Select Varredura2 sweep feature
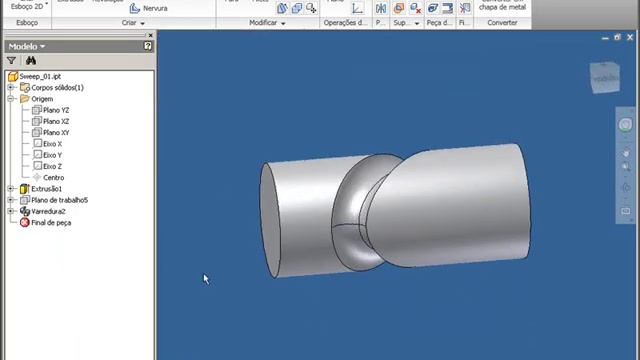 pos(48,211)
